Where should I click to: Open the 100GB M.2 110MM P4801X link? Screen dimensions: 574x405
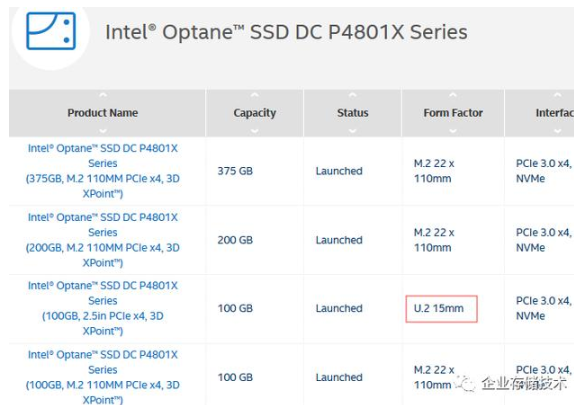(x=103, y=377)
